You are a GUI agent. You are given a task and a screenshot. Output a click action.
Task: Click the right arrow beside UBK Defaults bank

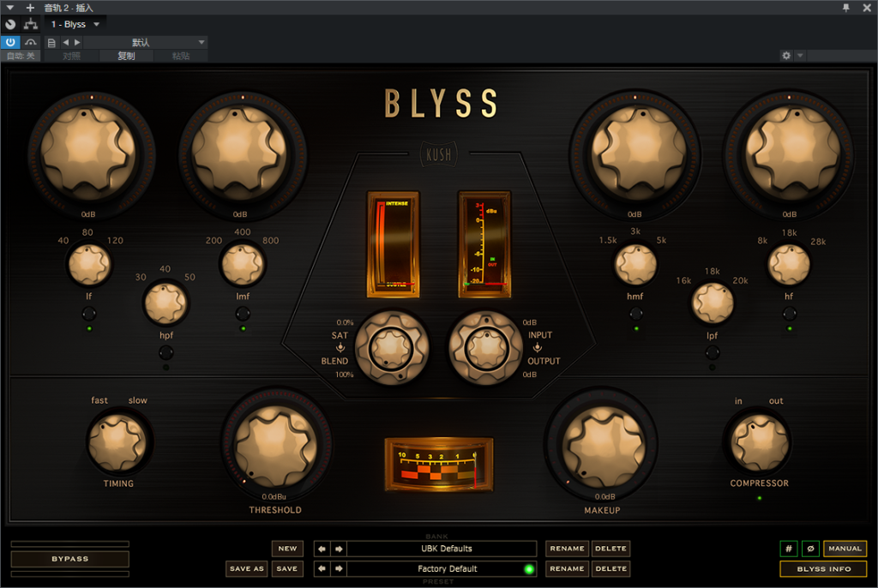(339, 549)
